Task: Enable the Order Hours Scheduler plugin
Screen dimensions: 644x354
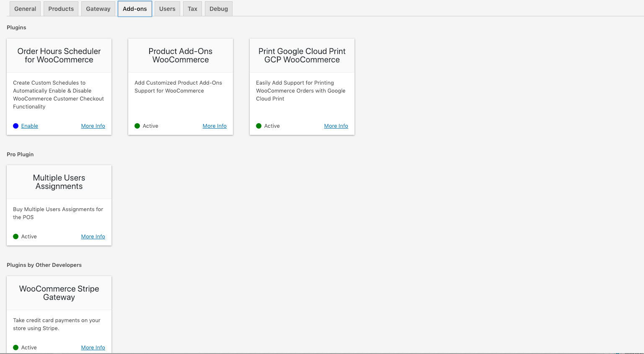Action: (30, 126)
